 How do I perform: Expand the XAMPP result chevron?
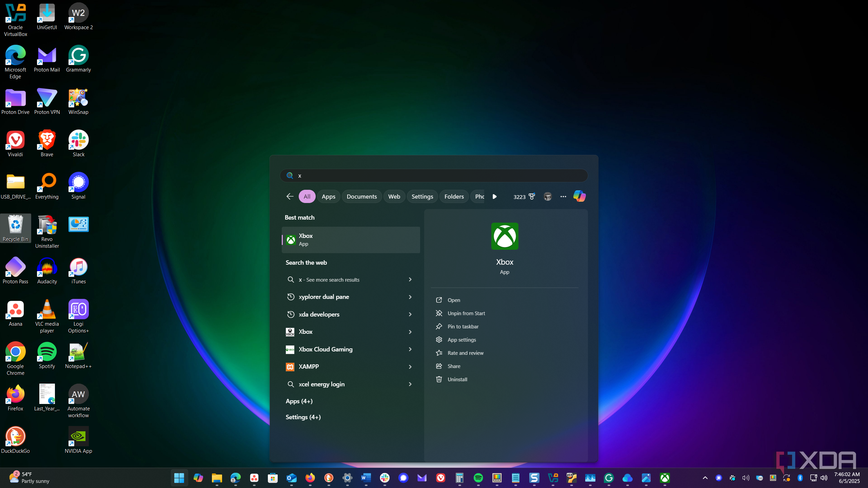[x=410, y=367]
